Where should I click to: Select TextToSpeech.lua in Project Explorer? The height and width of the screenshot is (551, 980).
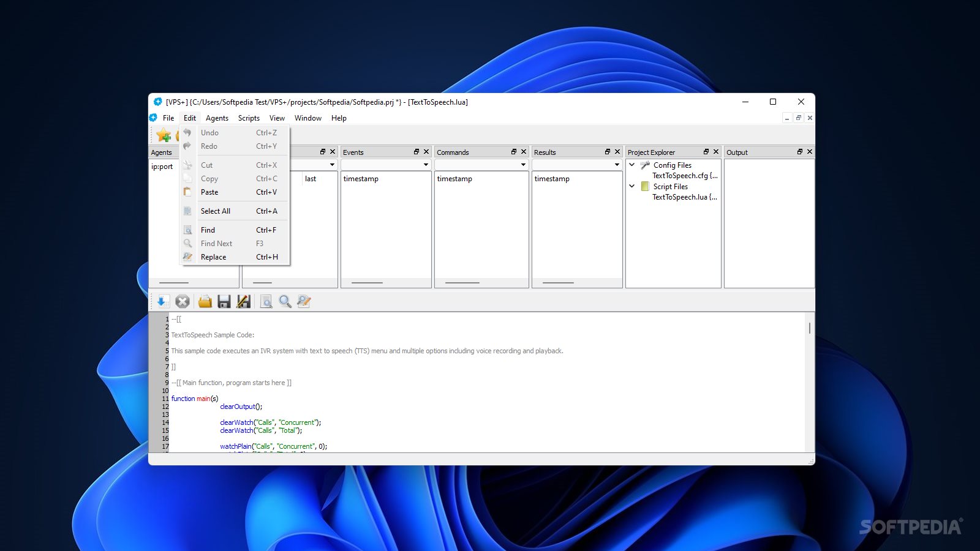click(x=685, y=197)
